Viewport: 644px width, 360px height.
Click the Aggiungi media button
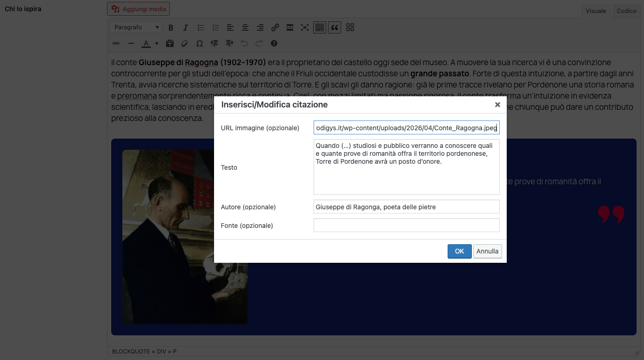click(x=138, y=9)
